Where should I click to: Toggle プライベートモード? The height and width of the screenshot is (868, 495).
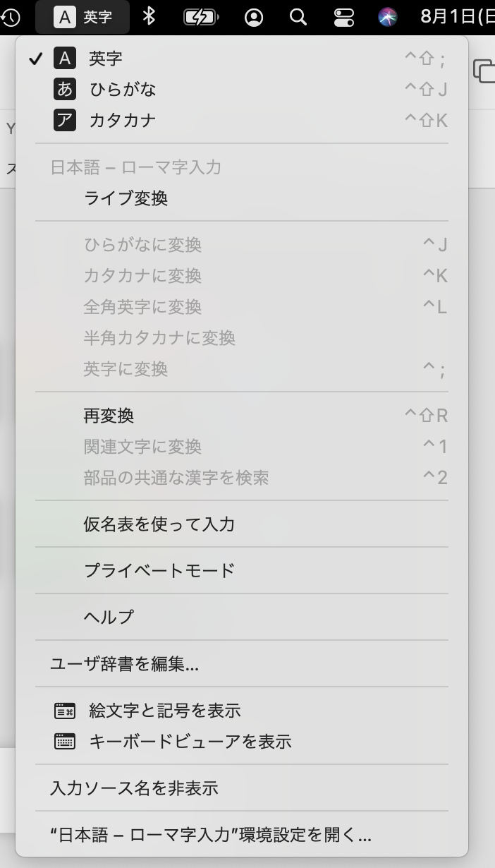pyautogui.click(x=159, y=570)
